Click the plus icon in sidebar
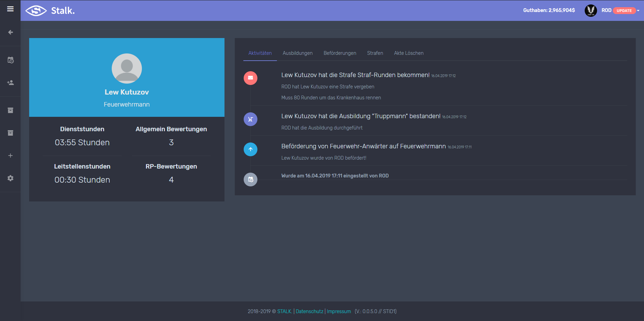Screen dimensions: 644x321 10,156
